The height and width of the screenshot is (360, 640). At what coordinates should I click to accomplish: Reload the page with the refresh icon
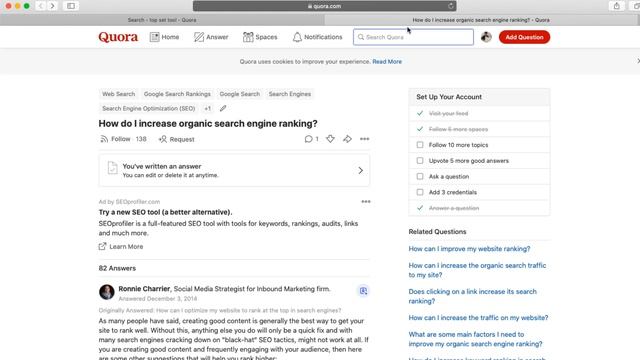point(451,6)
